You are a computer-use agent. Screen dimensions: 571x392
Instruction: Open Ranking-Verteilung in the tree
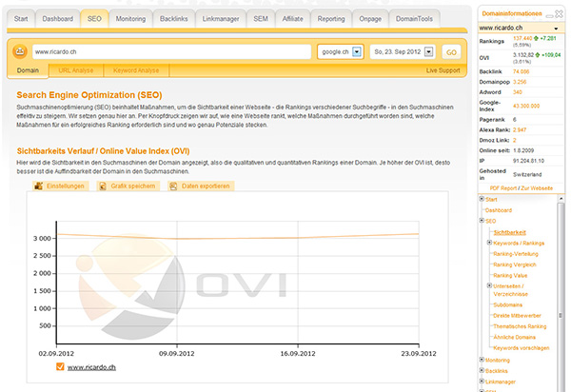point(515,254)
